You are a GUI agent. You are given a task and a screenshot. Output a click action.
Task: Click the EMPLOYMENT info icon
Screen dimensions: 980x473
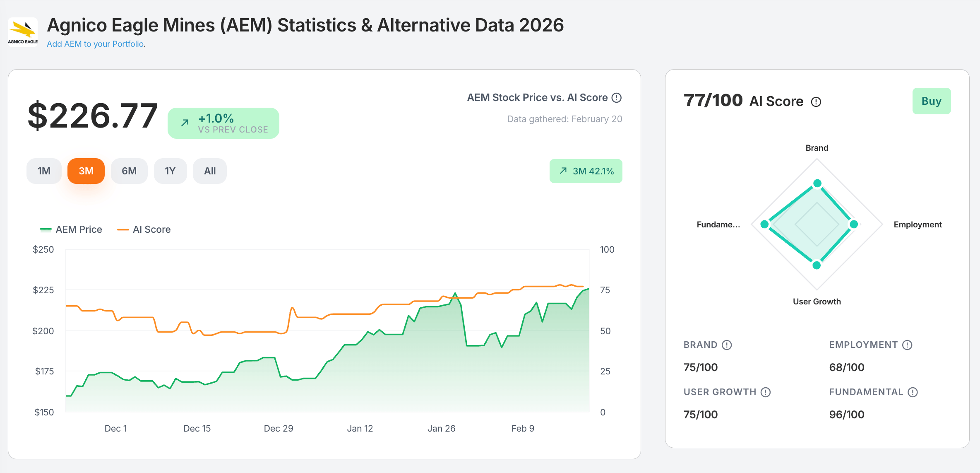click(907, 345)
